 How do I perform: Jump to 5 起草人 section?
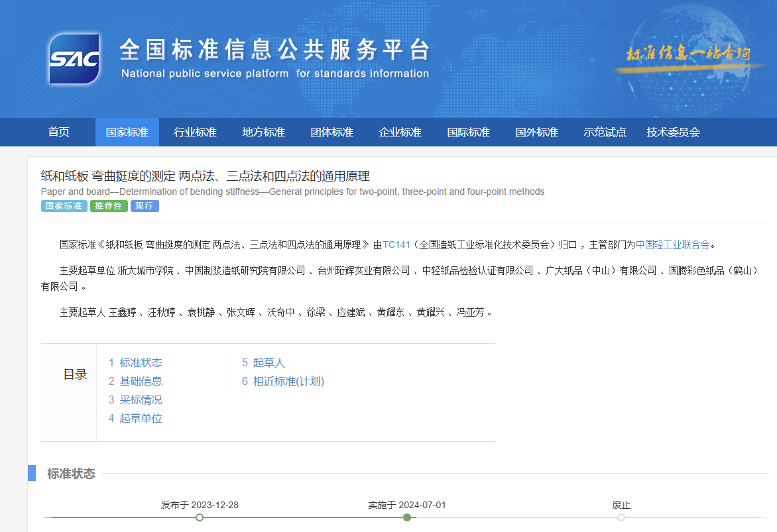click(x=263, y=362)
